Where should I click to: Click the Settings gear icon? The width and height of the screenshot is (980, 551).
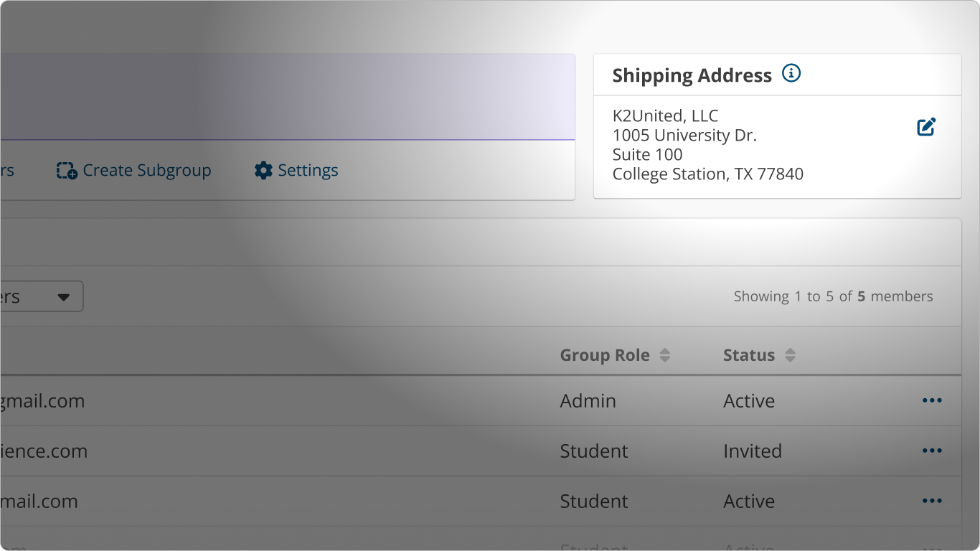click(x=263, y=170)
